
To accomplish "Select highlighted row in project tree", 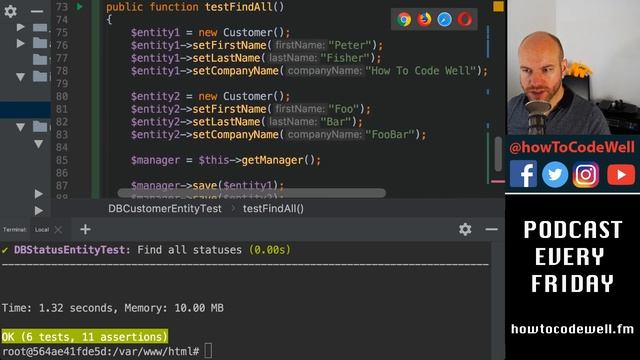I will (25, 110).
